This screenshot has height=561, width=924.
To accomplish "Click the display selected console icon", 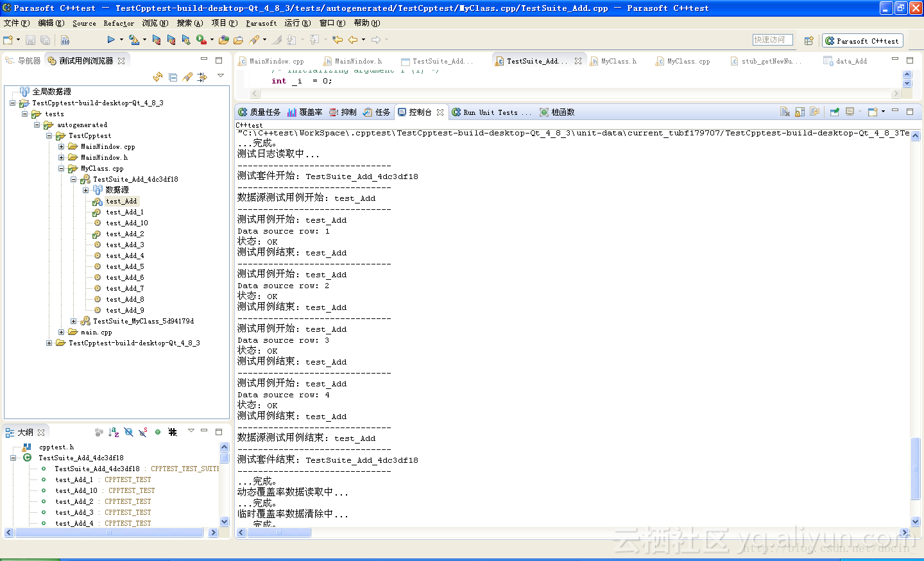I will 850,112.
